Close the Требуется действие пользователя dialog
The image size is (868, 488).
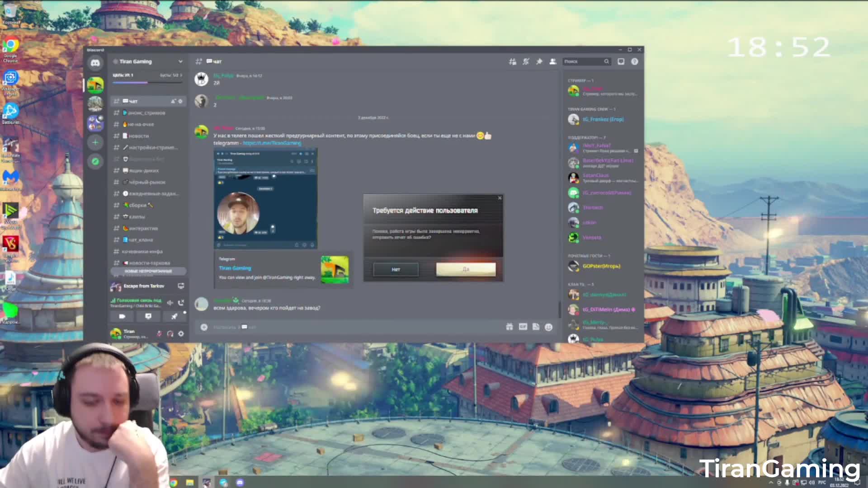(x=500, y=198)
